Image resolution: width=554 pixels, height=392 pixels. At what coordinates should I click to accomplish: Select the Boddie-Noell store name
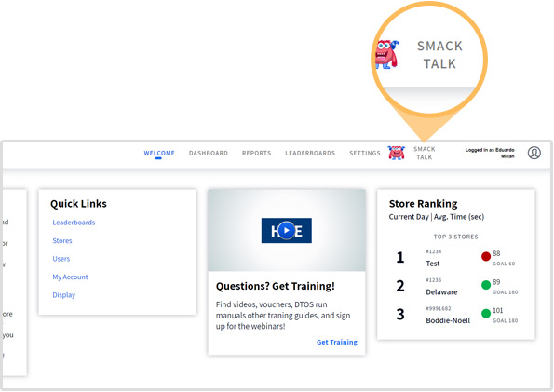click(448, 320)
